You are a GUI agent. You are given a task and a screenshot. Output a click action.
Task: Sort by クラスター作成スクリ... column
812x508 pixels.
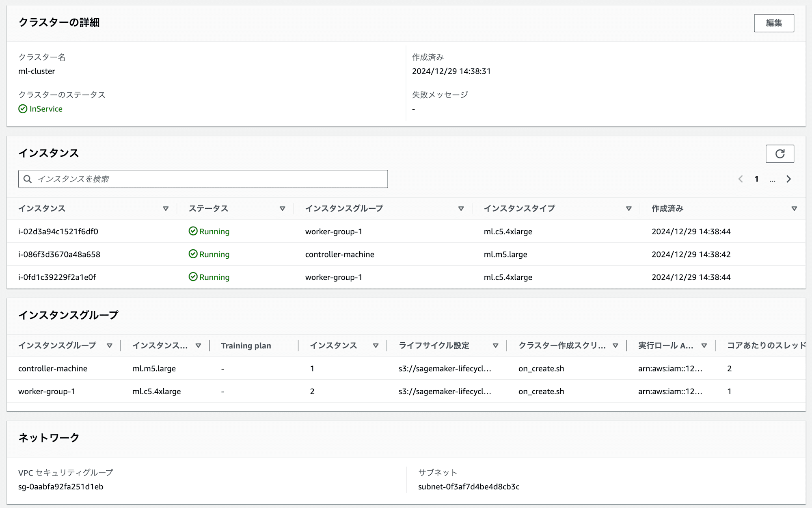point(615,346)
